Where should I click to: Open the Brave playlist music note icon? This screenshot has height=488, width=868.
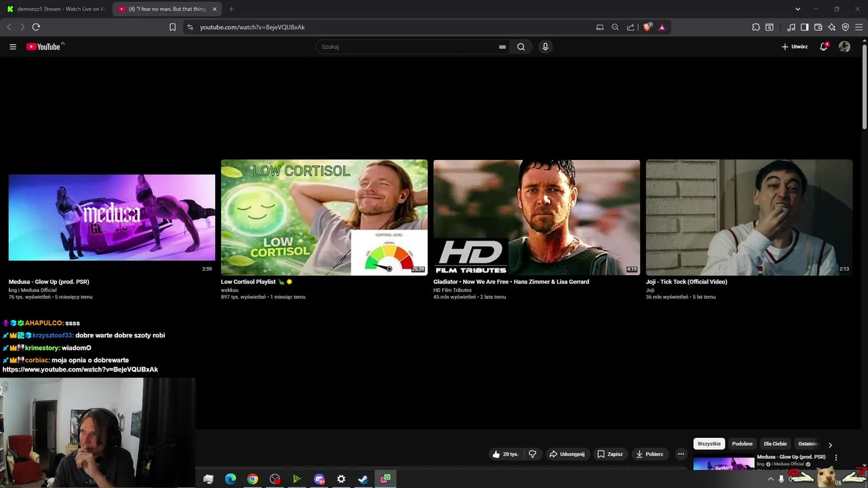791,27
